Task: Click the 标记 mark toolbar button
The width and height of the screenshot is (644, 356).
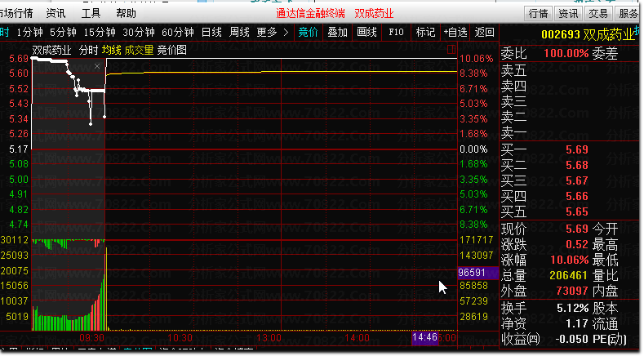Action: [425, 32]
